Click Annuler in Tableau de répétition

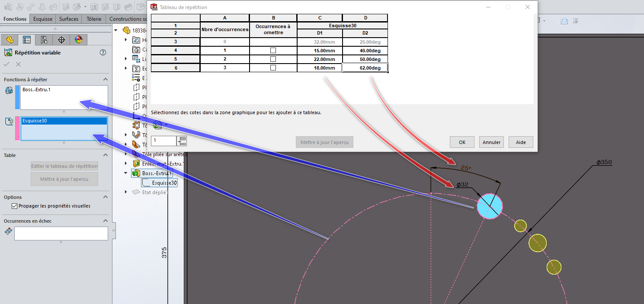491,142
